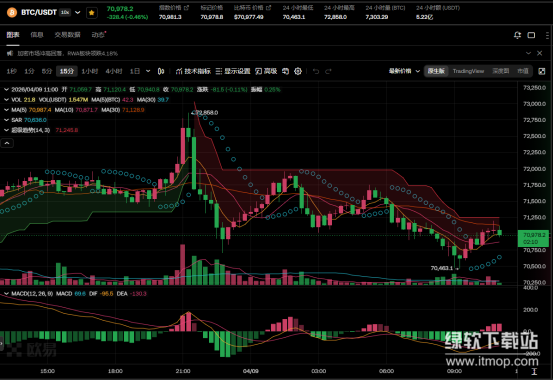553x381 pixels.
Task: Click the redo arrow in chart toolbar
Action: [x=328, y=71]
